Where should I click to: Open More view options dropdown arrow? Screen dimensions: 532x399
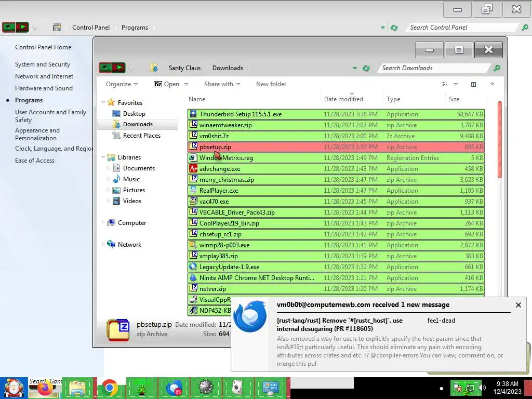pyautogui.click(x=456, y=85)
